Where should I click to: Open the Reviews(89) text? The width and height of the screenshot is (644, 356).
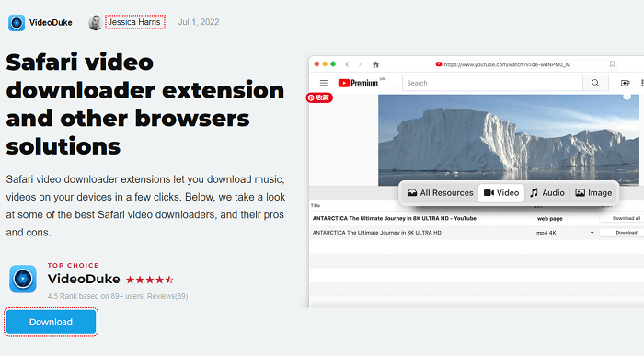(x=167, y=296)
